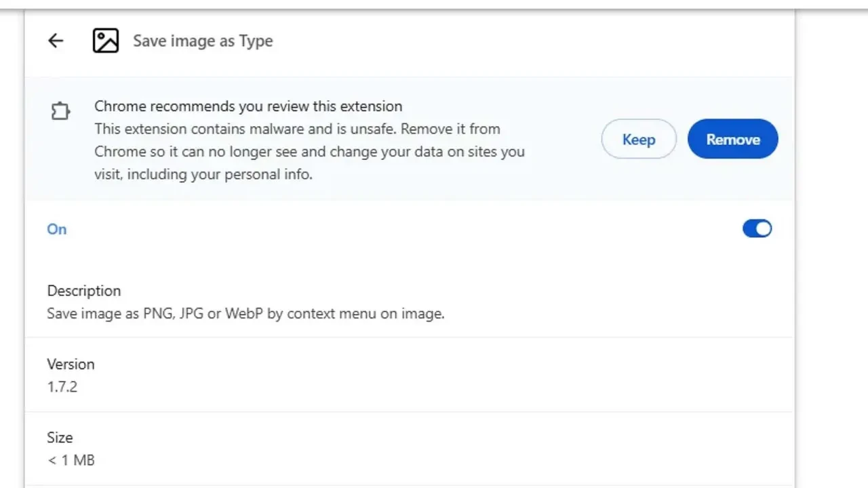Click the description text about PNG, JPG, WebP
868x488 pixels.
[245, 313]
